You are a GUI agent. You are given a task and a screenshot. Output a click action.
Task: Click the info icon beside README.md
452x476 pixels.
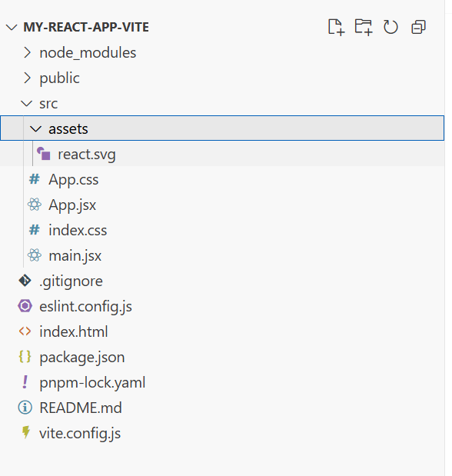click(x=25, y=408)
